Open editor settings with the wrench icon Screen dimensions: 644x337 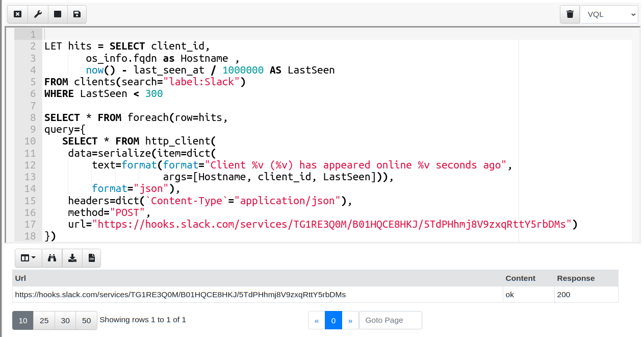(x=38, y=14)
